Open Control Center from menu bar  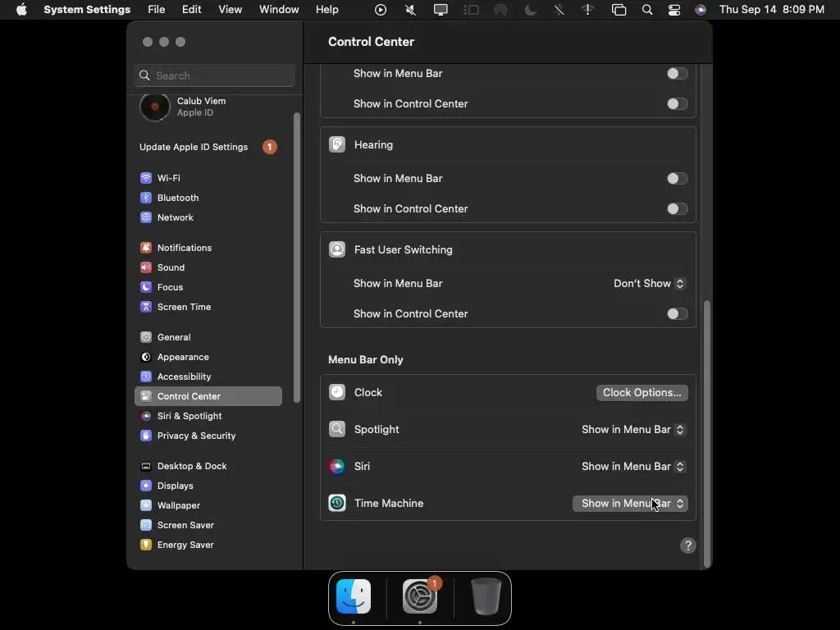pos(674,10)
